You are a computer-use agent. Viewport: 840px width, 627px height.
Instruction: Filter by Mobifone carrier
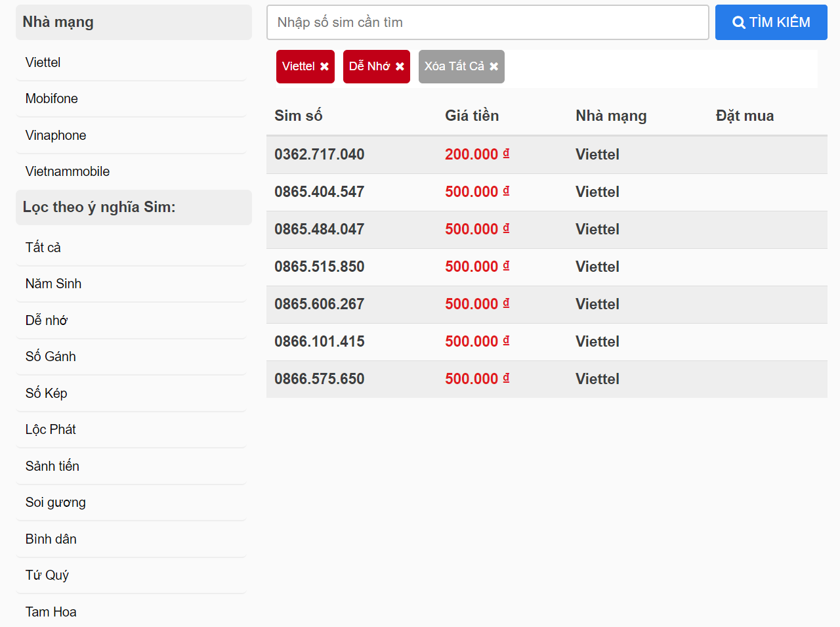[x=51, y=98]
